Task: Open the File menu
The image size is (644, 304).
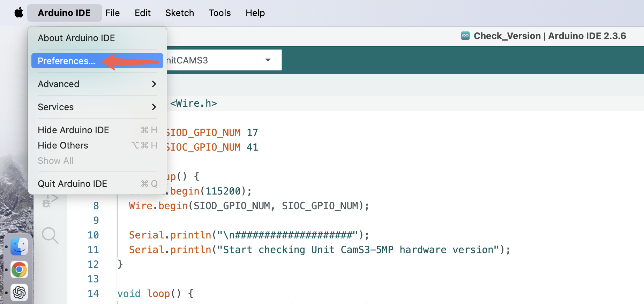Action: (112, 13)
